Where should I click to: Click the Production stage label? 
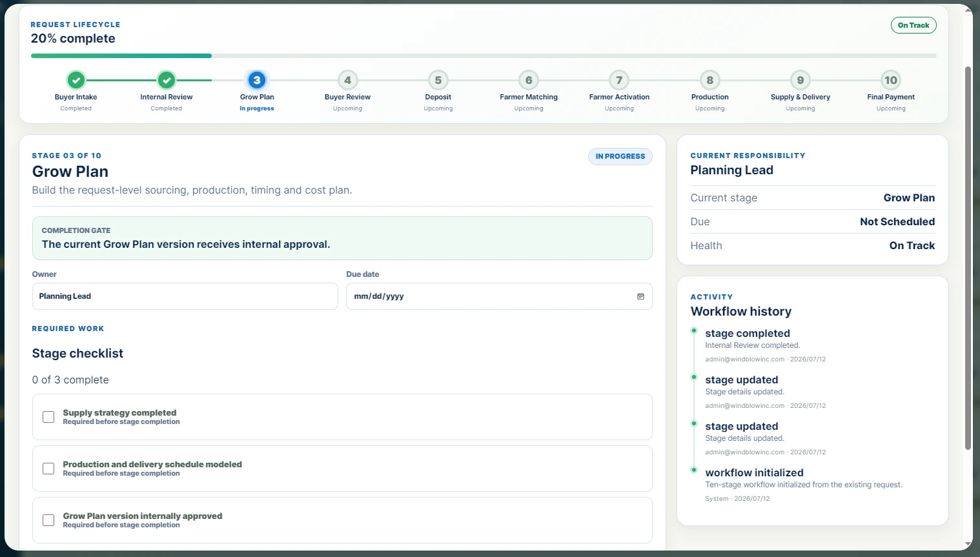(x=710, y=97)
